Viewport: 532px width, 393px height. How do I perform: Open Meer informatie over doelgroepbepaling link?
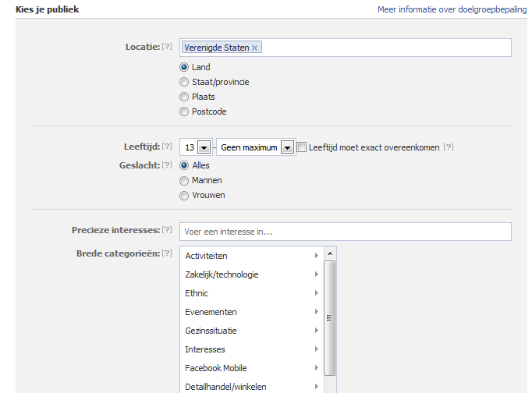(452, 9)
